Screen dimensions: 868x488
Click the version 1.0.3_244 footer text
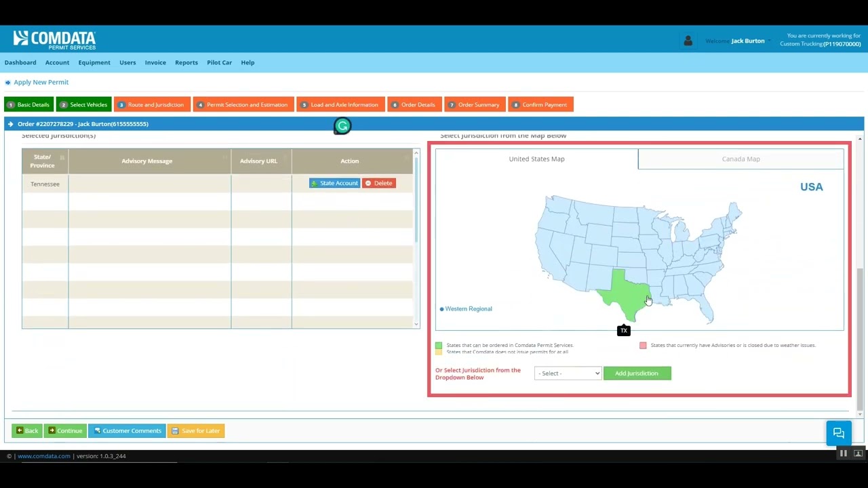[101, 456]
